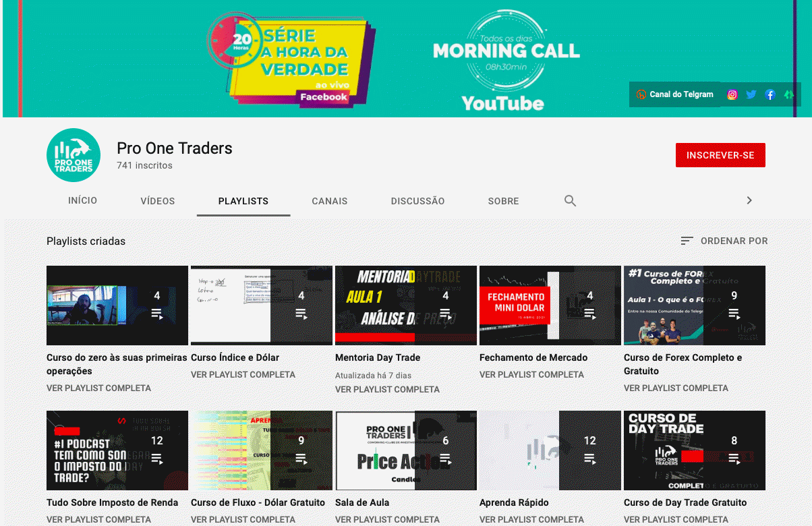Click the playlist icon on Mentoria Day Trade thumbnail
Viewport: 812px width, 526px height.
(x=445, y=314)
